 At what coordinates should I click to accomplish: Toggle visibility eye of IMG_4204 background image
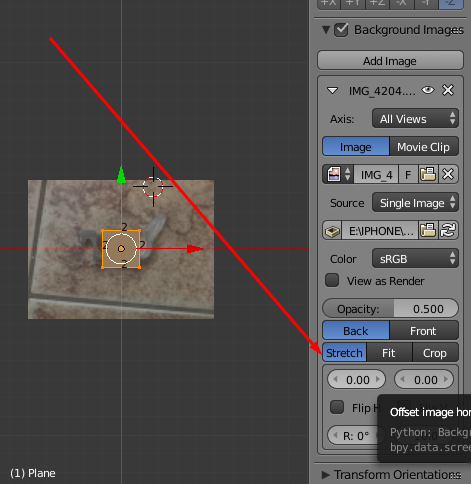tap(428, 90)
